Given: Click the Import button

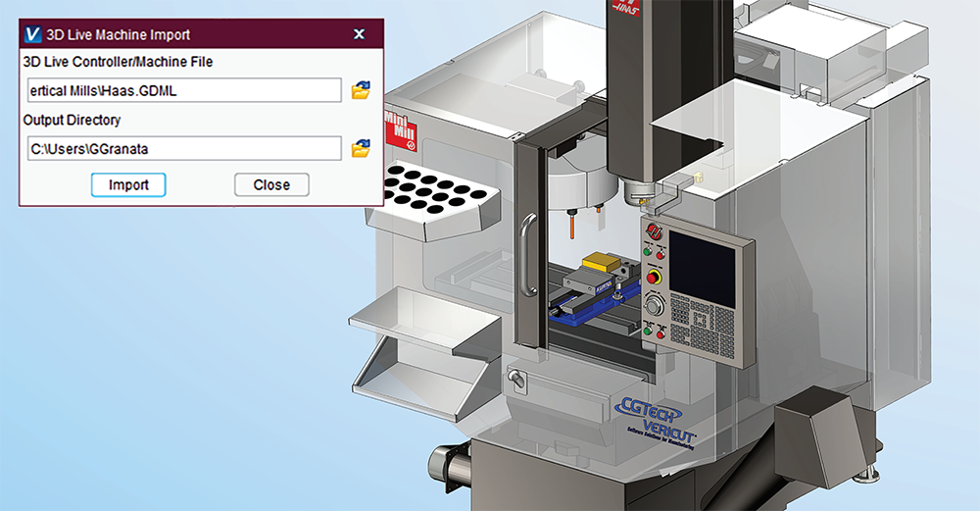Looking at the screenshot, I should [x=128, y=184].
